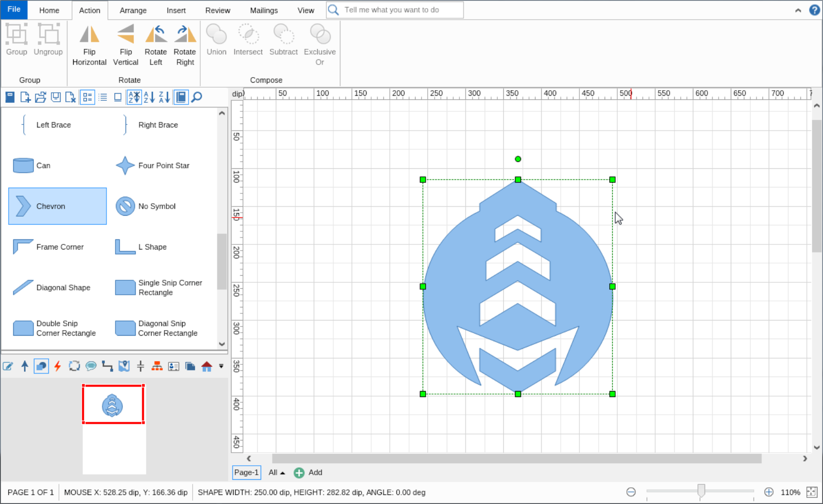Select the map shapes category icon
Image resolution: width=823 pixels, height=504 pixels.
[x=124, y=366]
